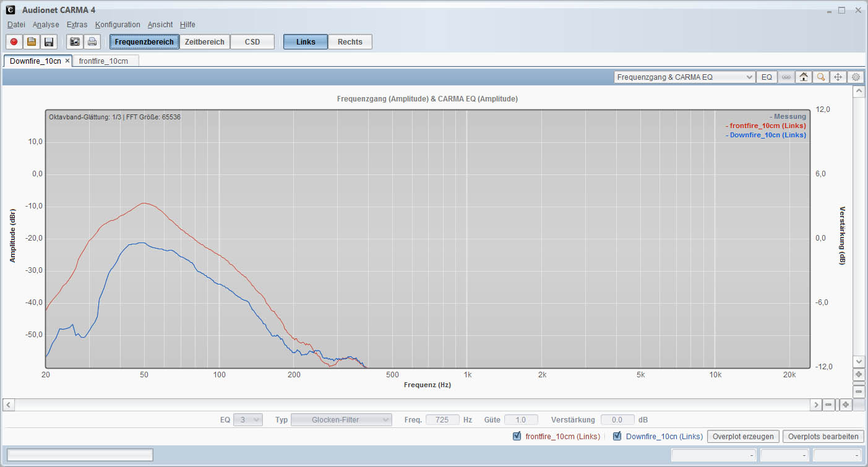Image resolution: width=868 pixels, height=467 pixels.
Task: Take a screenshot with the camera icon
Action: tap(75, 42)
